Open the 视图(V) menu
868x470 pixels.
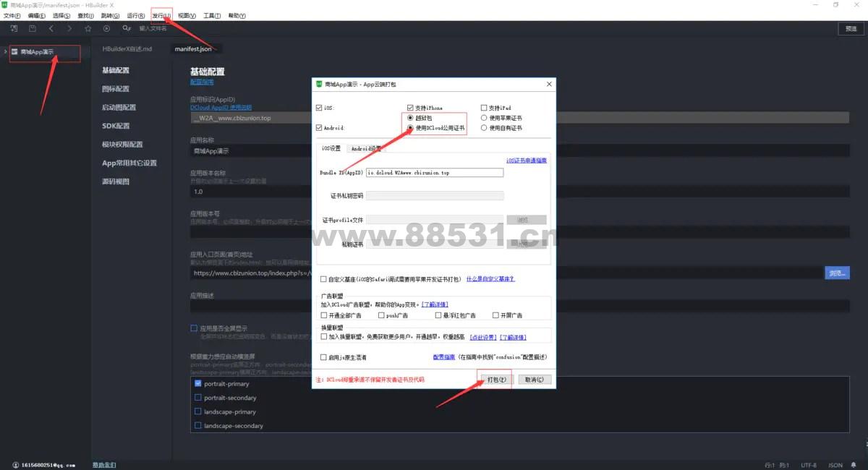pyautogui.click(x=187, y=15)
